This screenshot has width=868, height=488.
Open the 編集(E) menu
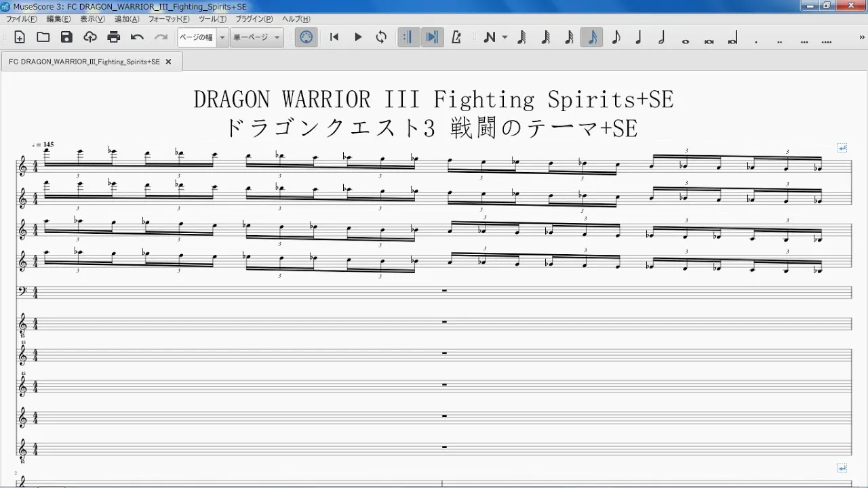click(x=58, y=19)
